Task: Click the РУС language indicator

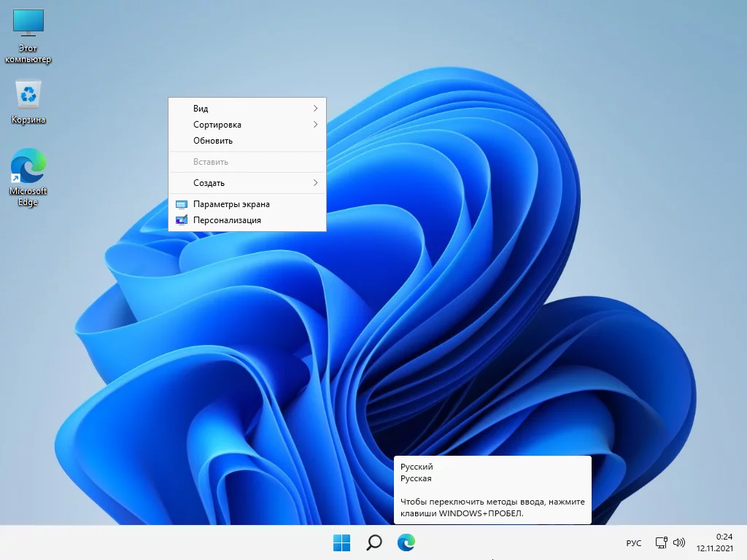Action: pyautogui.click(x=634, y=543)
